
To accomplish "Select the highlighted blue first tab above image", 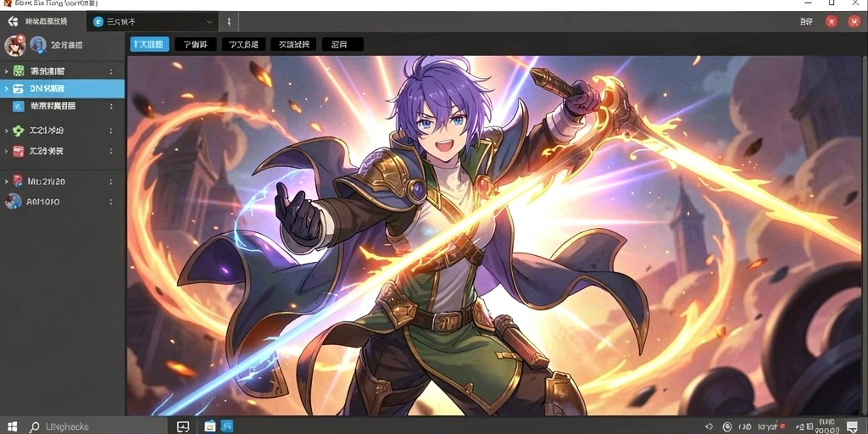I will pos(149,44).
